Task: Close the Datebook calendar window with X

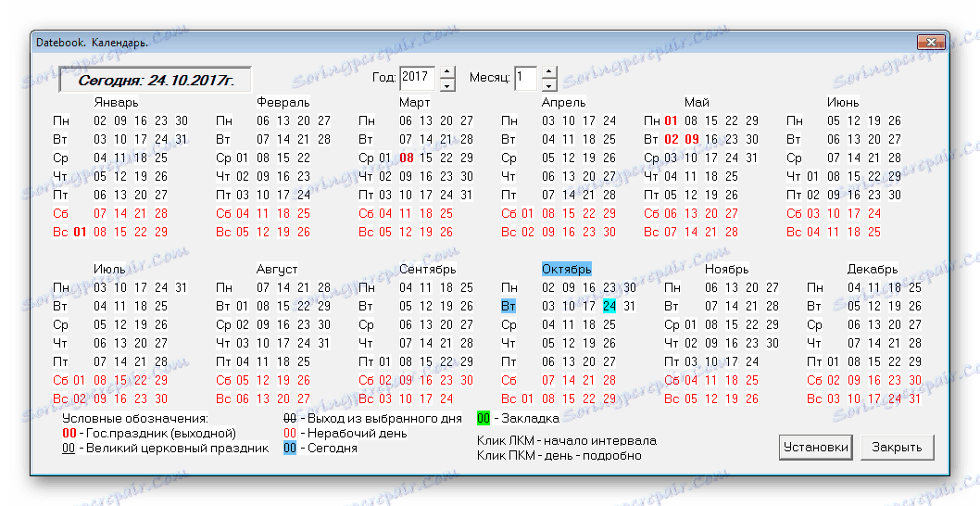Action: pos(931,43)
